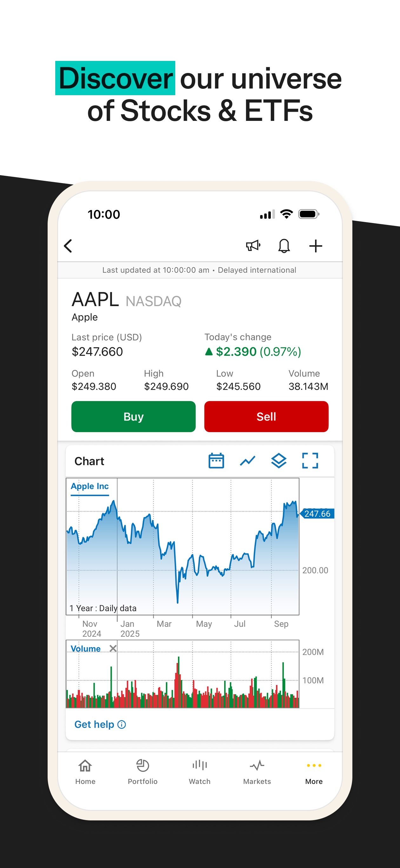
Task: Select the Volume indicator label
Action: point(86,649)
